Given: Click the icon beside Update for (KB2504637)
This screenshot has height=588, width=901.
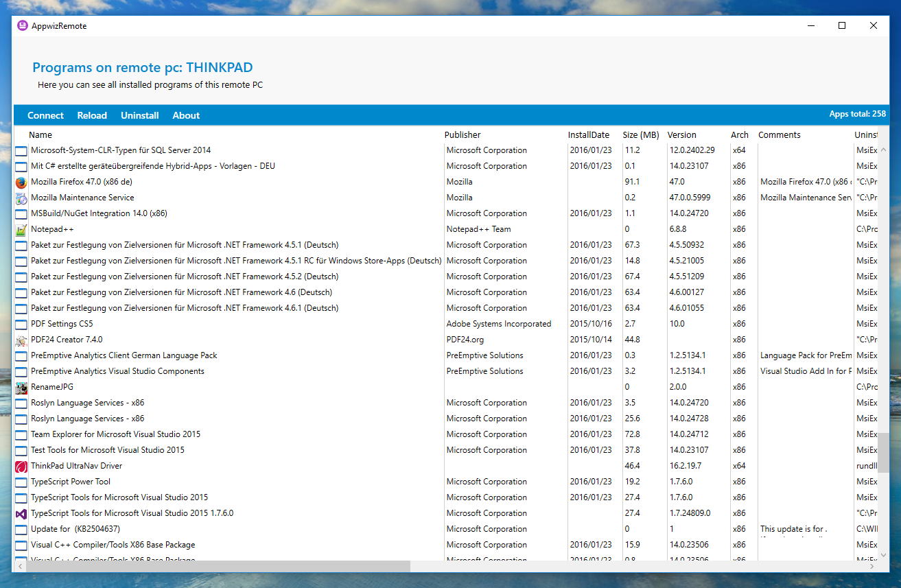Looking at the screenshot, I should (21, 529).
